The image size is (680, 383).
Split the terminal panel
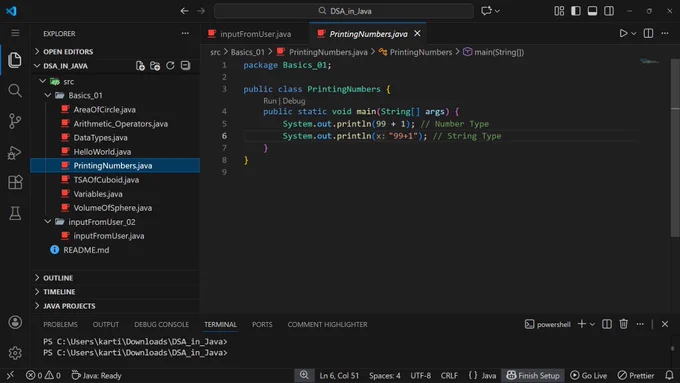pos(607,324)
